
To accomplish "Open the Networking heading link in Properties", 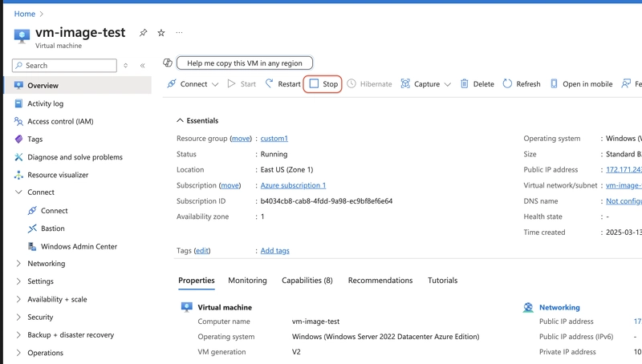I will (559, 308).
